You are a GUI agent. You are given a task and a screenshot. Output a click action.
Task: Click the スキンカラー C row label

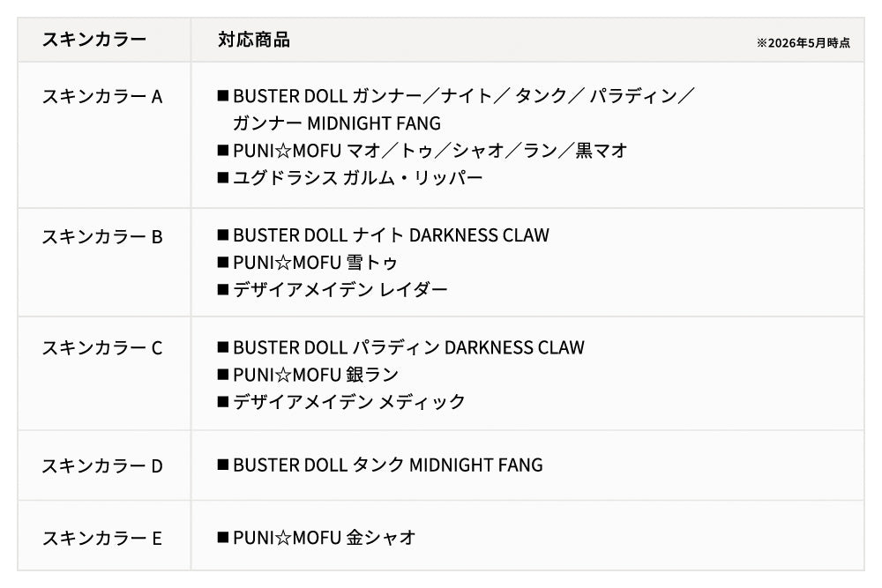pyautogui.click(x=102, y=348)
